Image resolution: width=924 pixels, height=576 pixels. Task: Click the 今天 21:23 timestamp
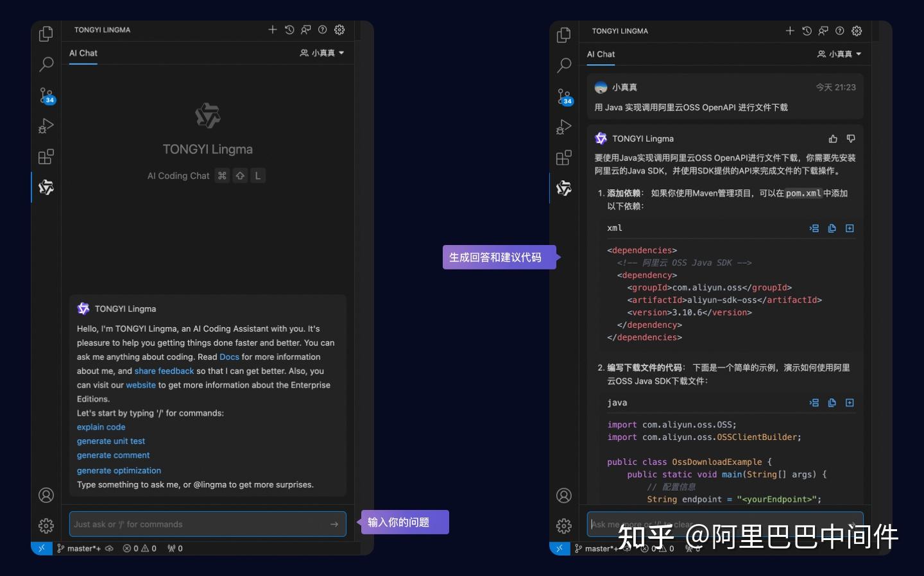(x=835, y=87)
